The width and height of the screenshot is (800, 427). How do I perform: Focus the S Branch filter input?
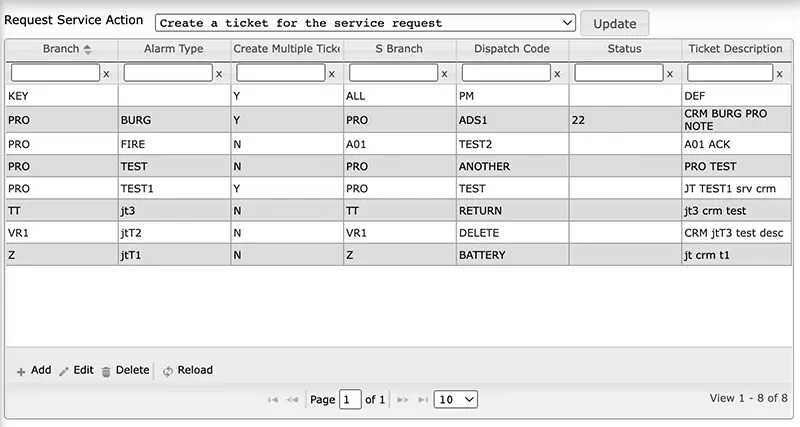[393, 73]
